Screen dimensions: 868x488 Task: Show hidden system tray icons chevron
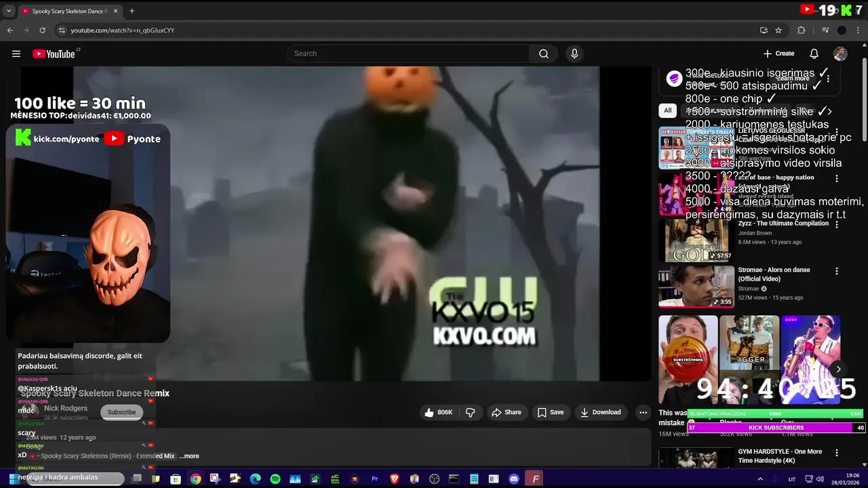[x=760, y=479]
